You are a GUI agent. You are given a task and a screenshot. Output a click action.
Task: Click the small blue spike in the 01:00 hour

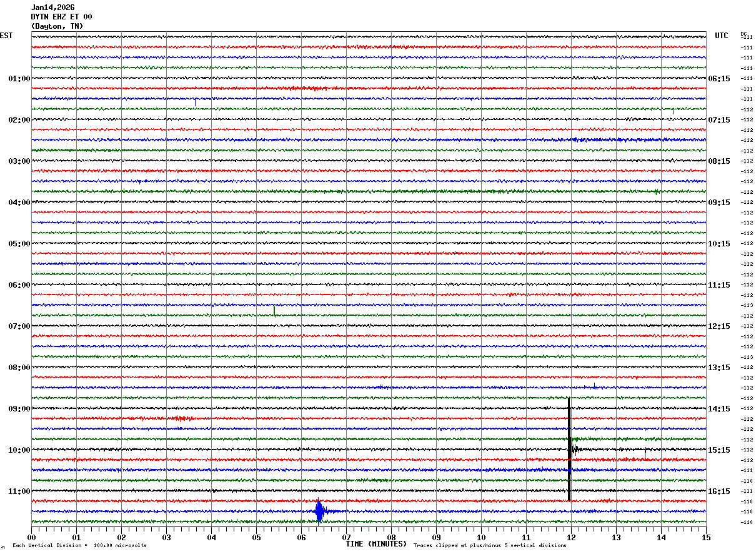pyautogui.click(x=195, y=101)
